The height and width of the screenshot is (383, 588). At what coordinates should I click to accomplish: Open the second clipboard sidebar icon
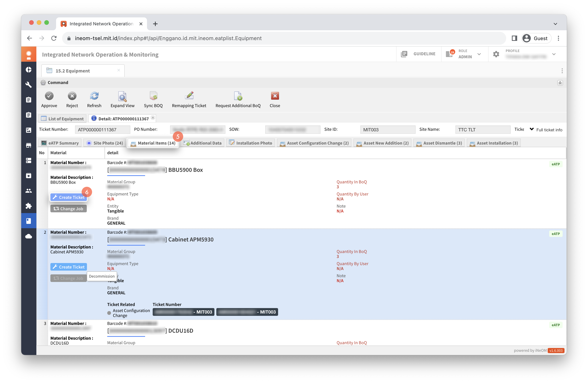pyautogui.click(x=29, y=115)
